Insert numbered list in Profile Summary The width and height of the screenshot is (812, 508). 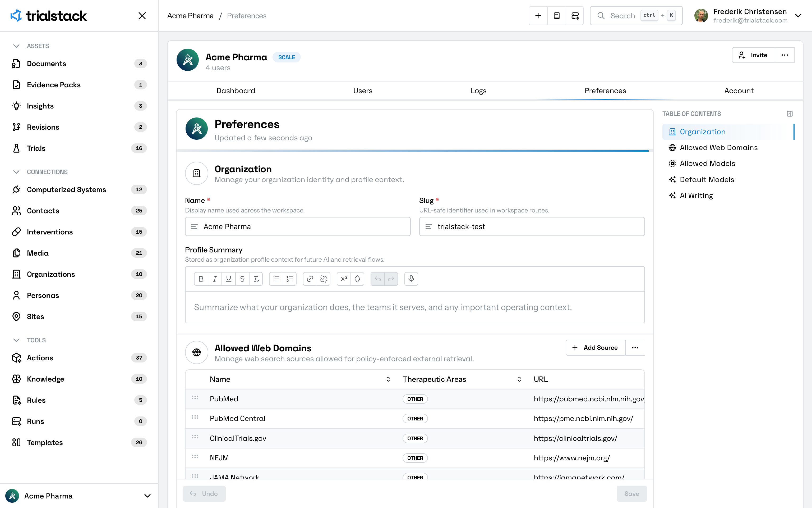point(290,279)
